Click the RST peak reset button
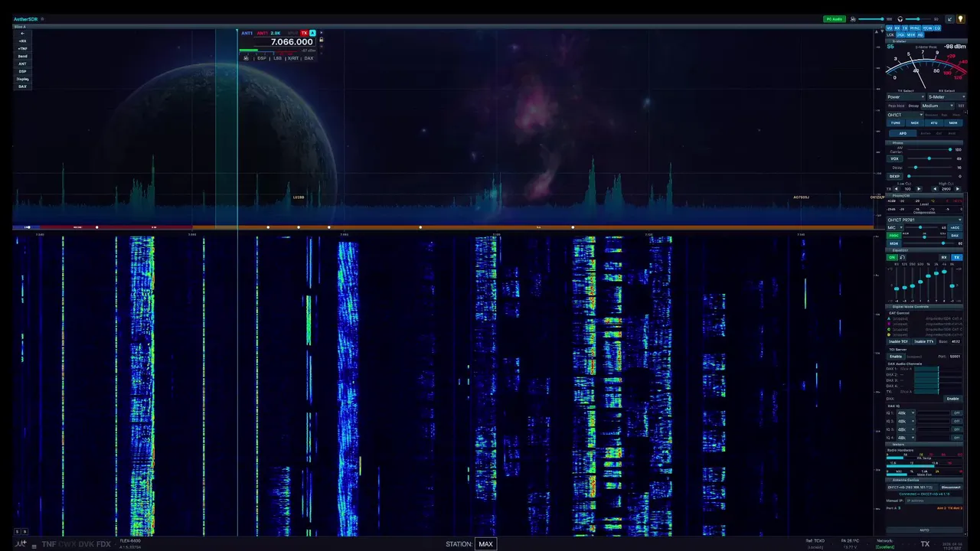Screen dimensions: 980x551 (961, 106)
